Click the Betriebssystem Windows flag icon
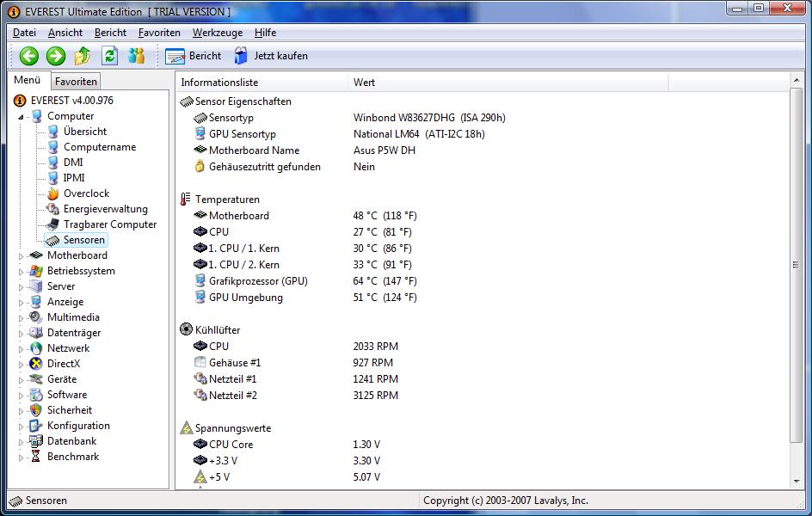Screen dimensions: 812x516 tap(36, 271)
